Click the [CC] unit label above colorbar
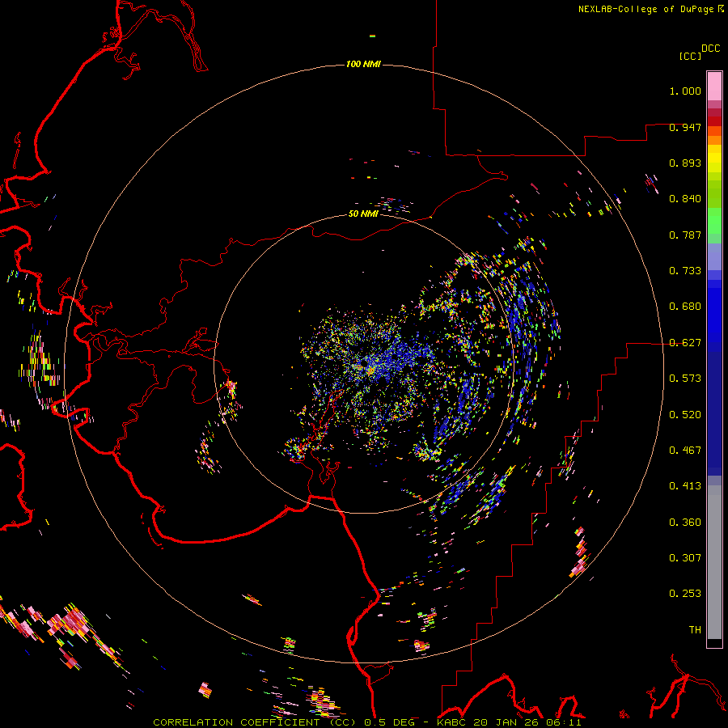 pyautogui.click(x=690, y=56)
